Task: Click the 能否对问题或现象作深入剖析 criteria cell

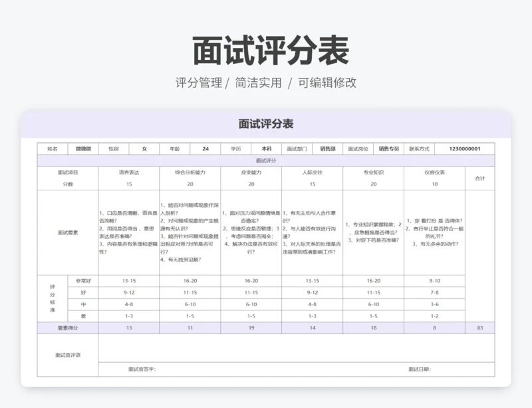Action: pos(190,233)
